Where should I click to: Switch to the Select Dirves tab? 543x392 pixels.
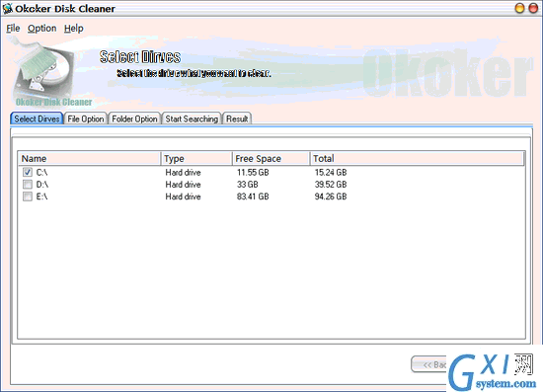point(37,118)
